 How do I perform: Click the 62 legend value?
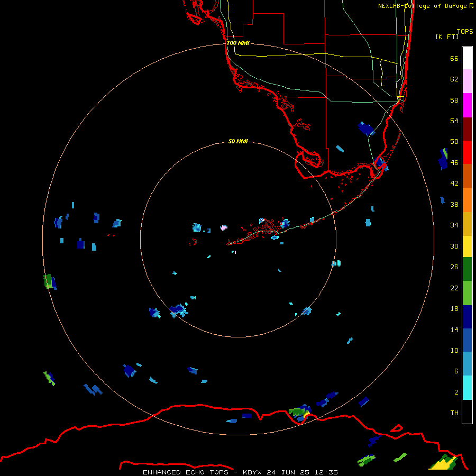pyautogui.click(x=454, y=79)
